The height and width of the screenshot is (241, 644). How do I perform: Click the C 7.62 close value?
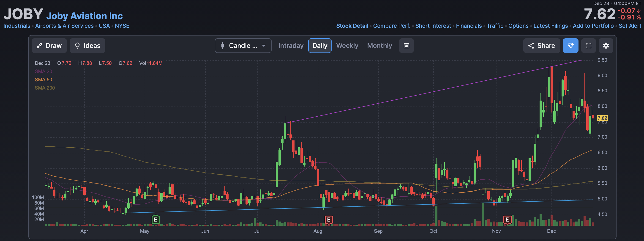[x=125, y=63]
